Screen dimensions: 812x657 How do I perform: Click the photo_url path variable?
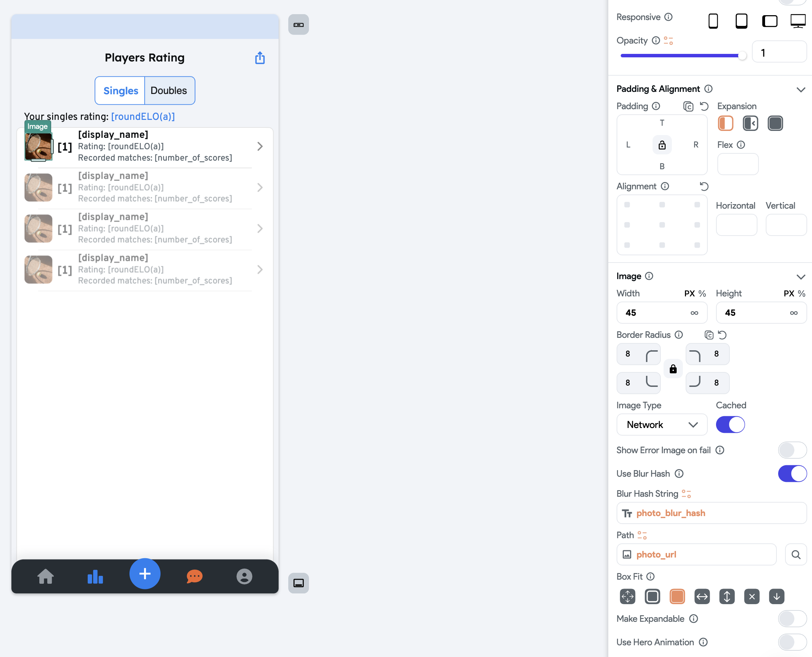(x=656, y=554)
